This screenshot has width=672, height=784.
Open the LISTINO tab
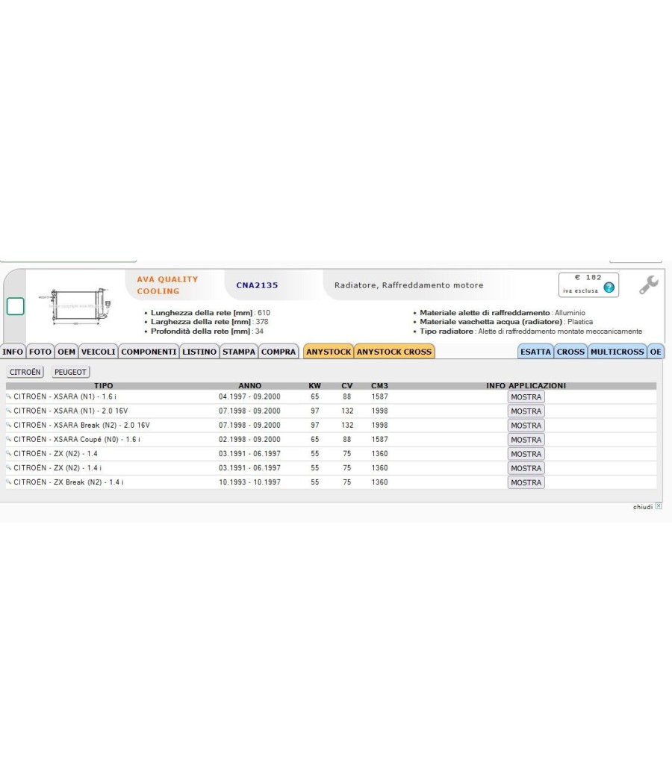click(199, 352)
